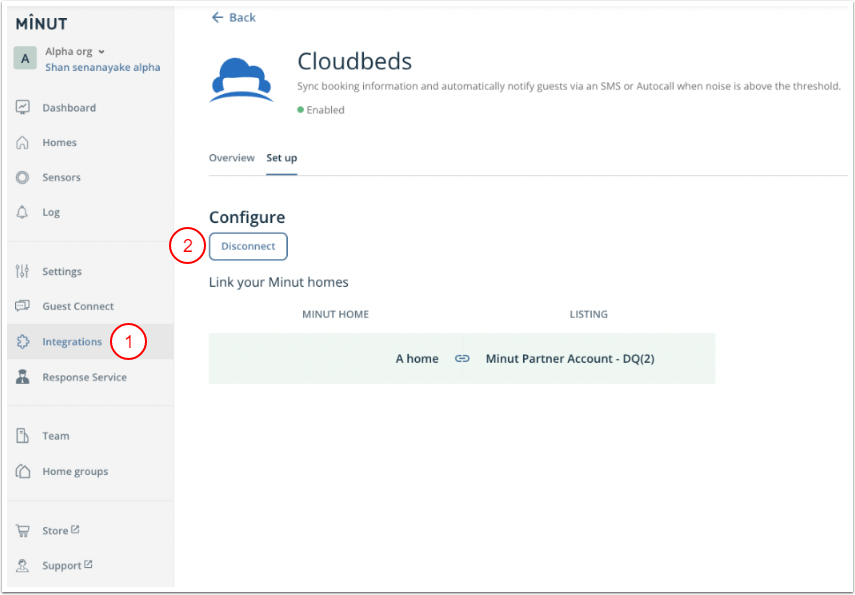Switch to the Overview tab
Image resolution: width=855 pixels, height=595 pixels.
pyautogui.click(x=231, y=158)
